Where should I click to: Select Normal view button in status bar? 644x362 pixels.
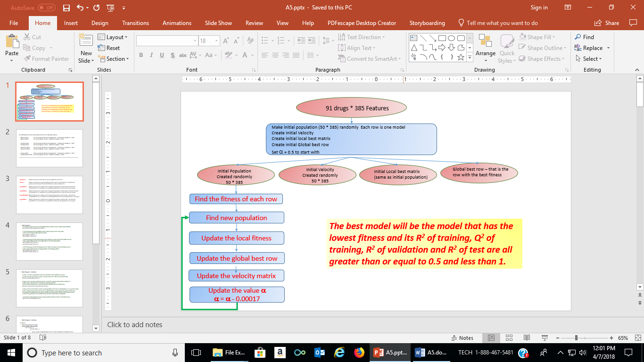click(491, 338)
